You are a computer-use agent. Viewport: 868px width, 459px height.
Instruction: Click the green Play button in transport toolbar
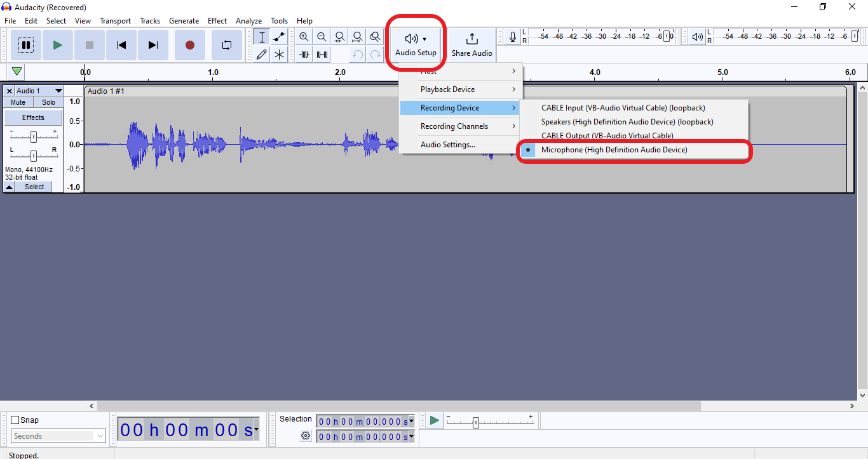pos(58,45)
